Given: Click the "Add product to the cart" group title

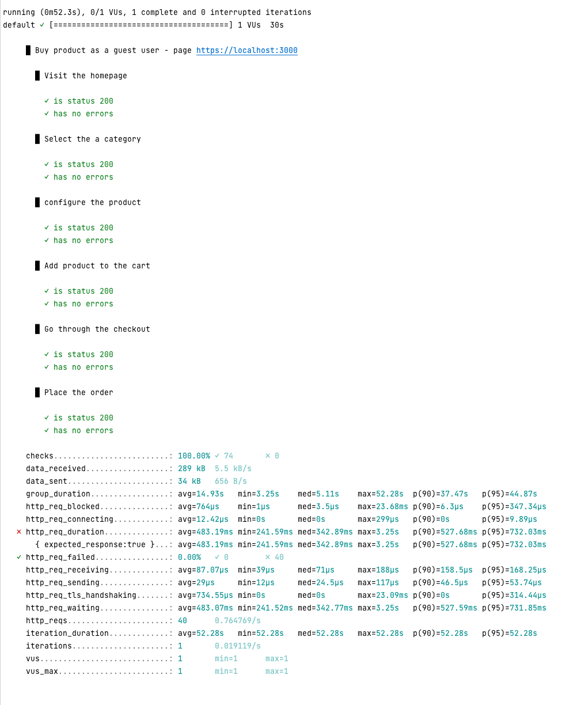Looking at the screenshot, I should 97,266.
